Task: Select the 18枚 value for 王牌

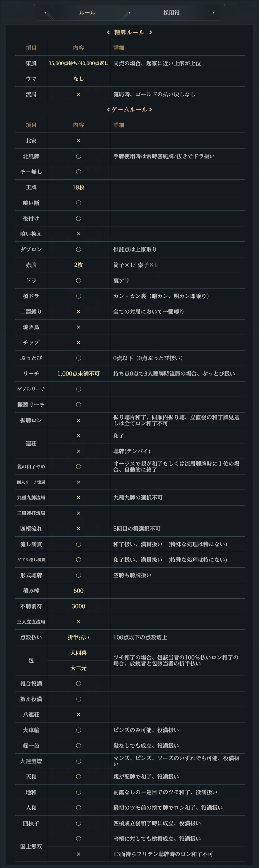Action: click(78, 187)
